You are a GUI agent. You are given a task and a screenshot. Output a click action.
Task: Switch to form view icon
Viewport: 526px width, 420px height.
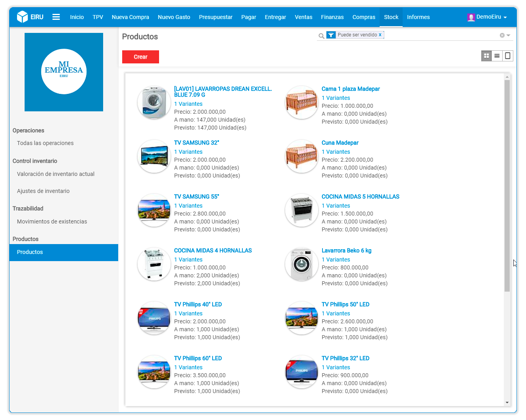(508, 56)
